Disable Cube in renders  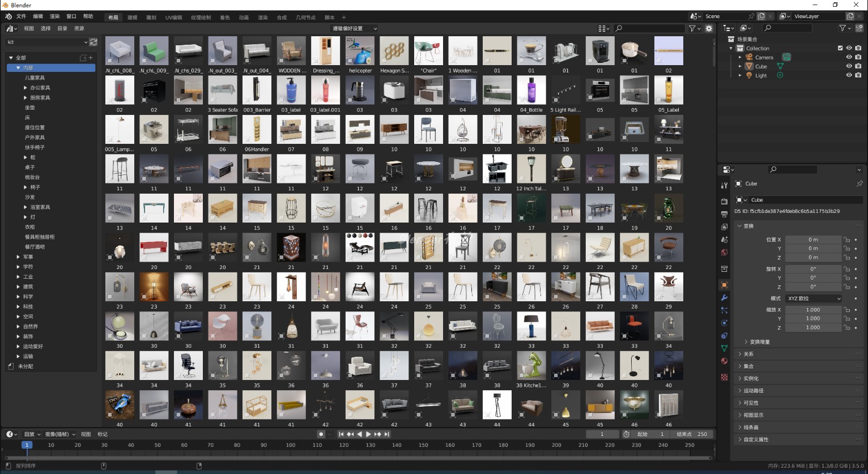pyautogui.click(x=858, y=66)
